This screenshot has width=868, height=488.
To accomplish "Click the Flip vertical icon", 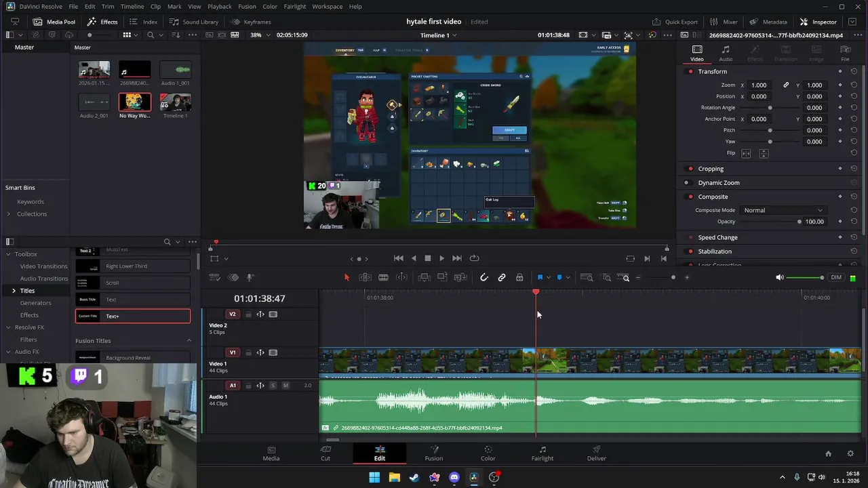I will click(x=764, y=154).
